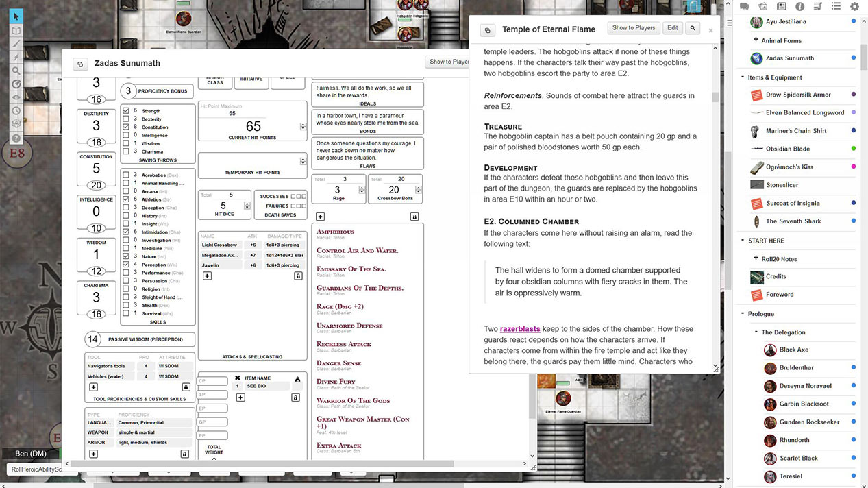Click pop-out icon on Zadas Sunumath sheet
This screenshot has width=868, height=488.
80,64
